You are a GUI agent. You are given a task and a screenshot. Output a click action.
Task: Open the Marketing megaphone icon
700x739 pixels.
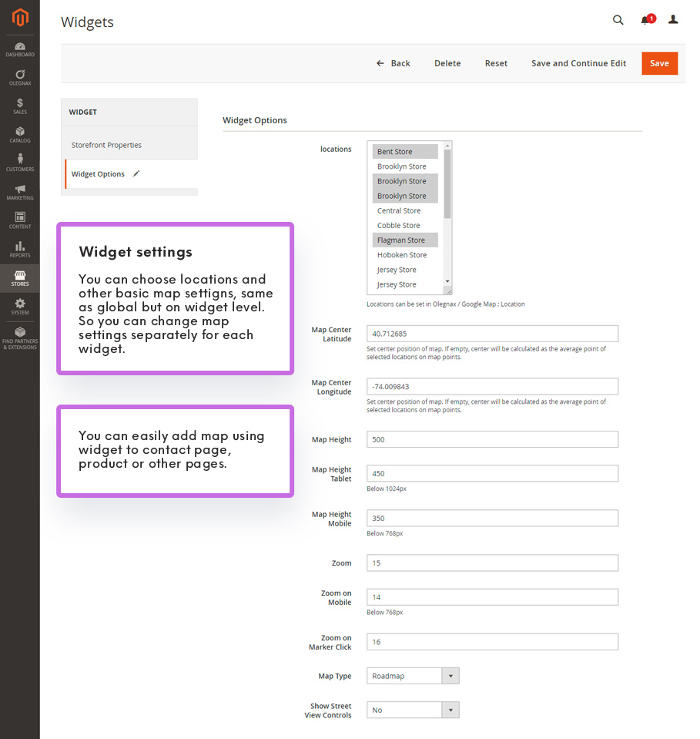point(20,192)
